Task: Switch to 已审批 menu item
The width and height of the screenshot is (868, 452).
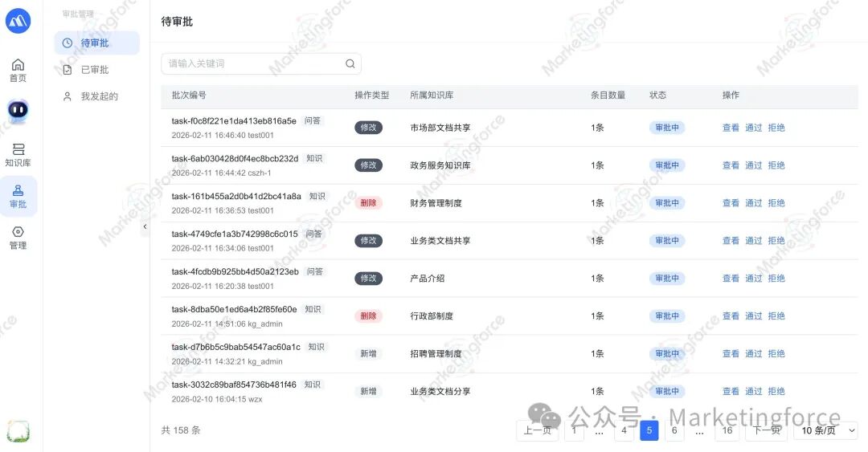Action: (95, 70)
